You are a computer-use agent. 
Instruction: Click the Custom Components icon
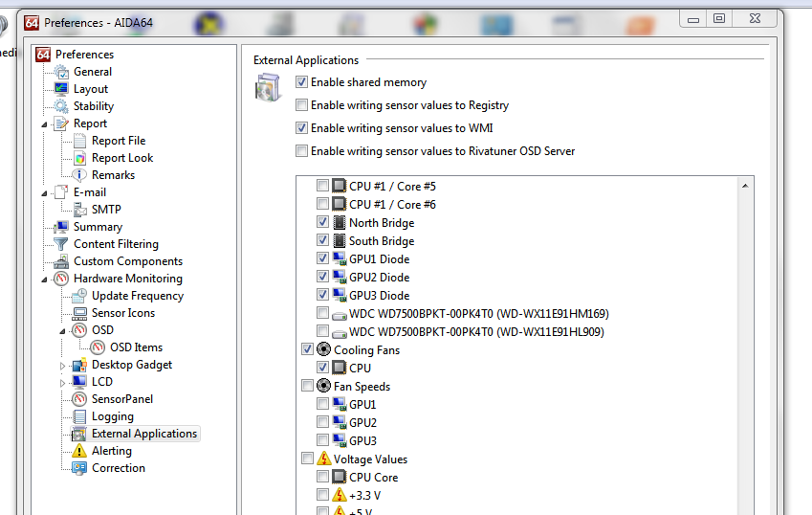[x=62, y=261]
